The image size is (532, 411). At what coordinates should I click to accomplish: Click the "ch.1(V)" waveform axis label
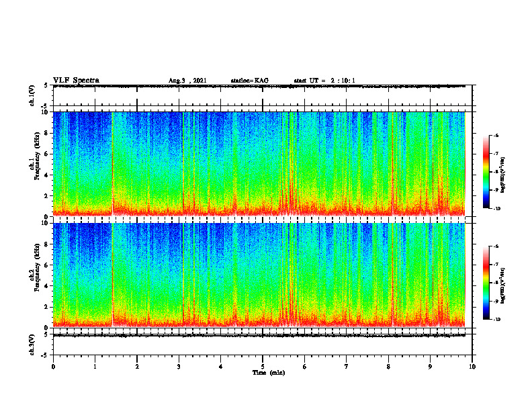(x=32, y=95)
